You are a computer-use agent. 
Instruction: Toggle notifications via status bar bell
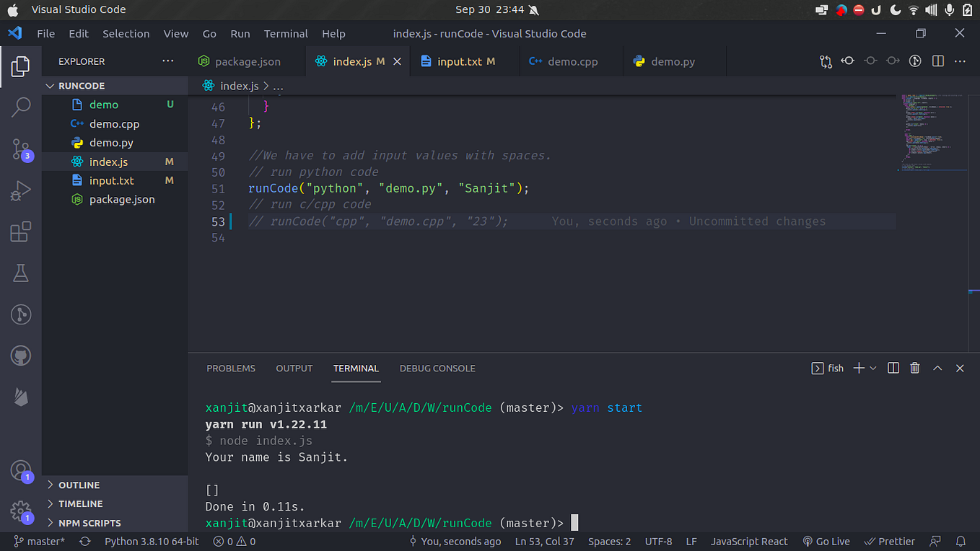point(961,541)
